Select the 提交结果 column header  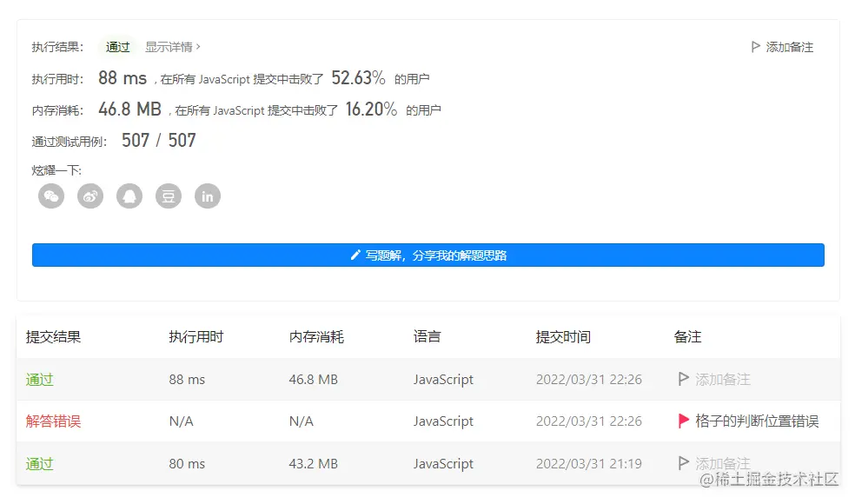[x=53, y=337]
